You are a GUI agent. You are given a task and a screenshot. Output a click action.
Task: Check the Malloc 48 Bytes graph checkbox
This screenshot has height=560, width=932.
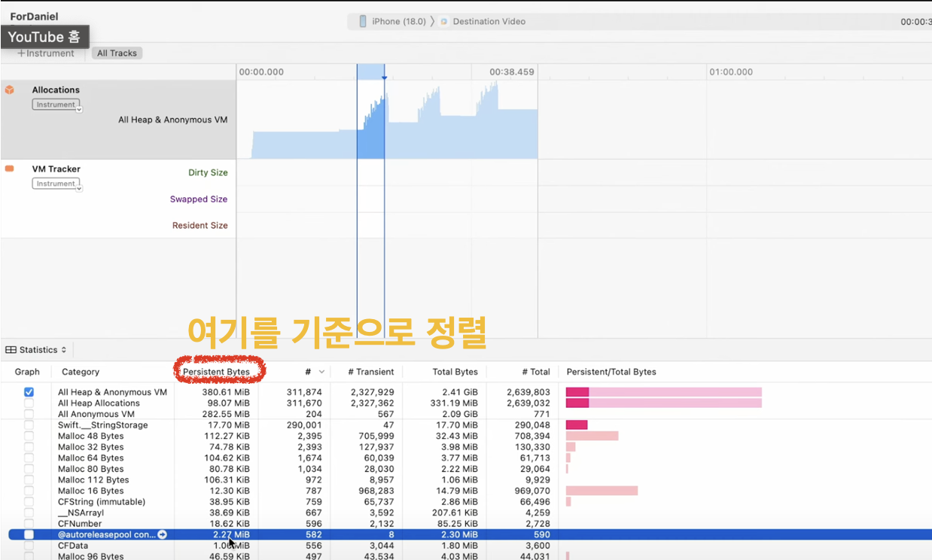point(29,436)
